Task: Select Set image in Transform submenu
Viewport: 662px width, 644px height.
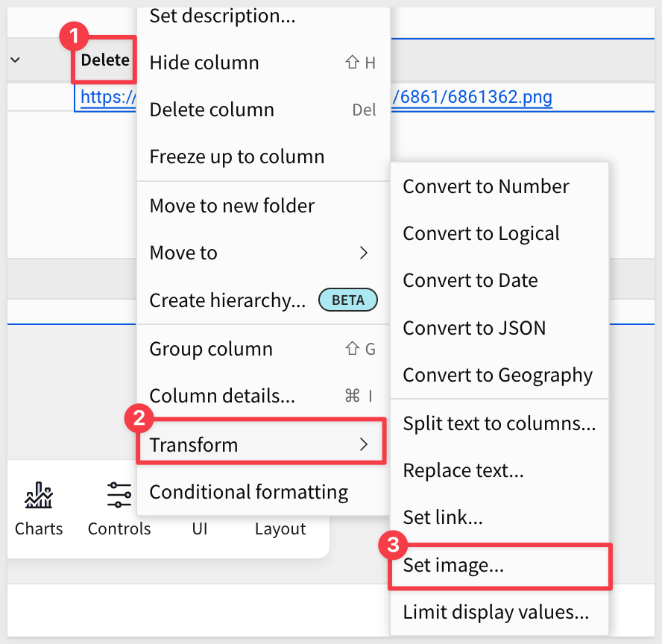Action: click(453, 566)
